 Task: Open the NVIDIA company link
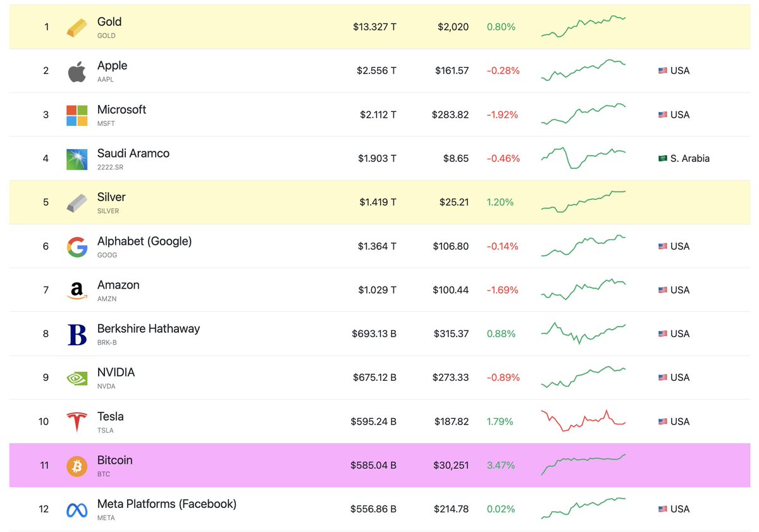tap(116, 373)
